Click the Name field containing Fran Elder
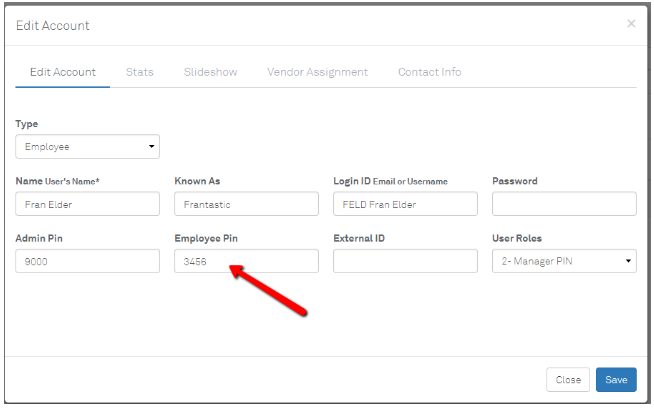The height and width of the screenshot is (409, 654). pos(87,204)
